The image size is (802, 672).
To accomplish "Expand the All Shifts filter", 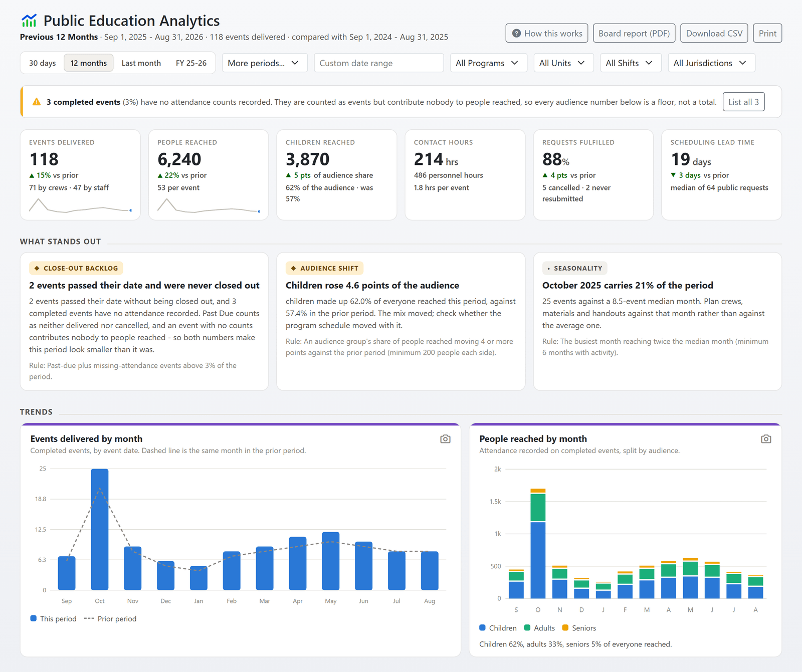I will pos(631,63).
